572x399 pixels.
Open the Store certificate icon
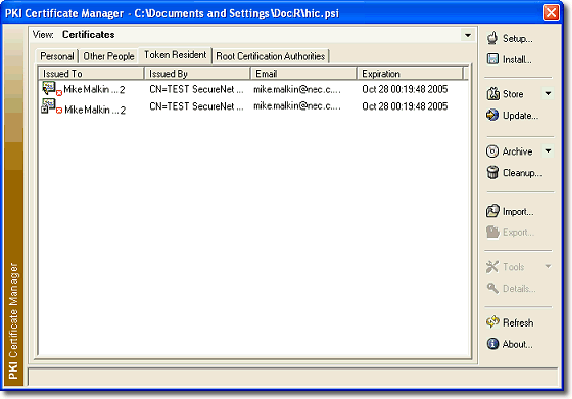tap(493, 94)
